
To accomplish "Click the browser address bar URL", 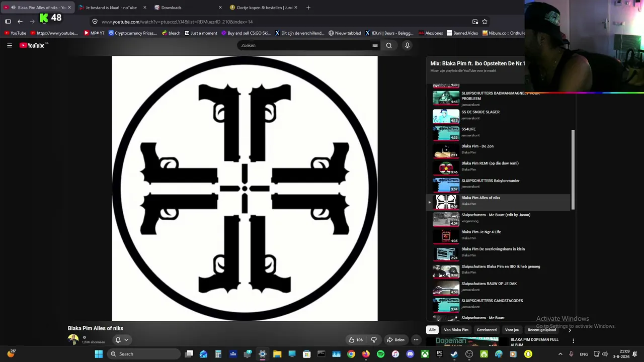I will [177, 22].
